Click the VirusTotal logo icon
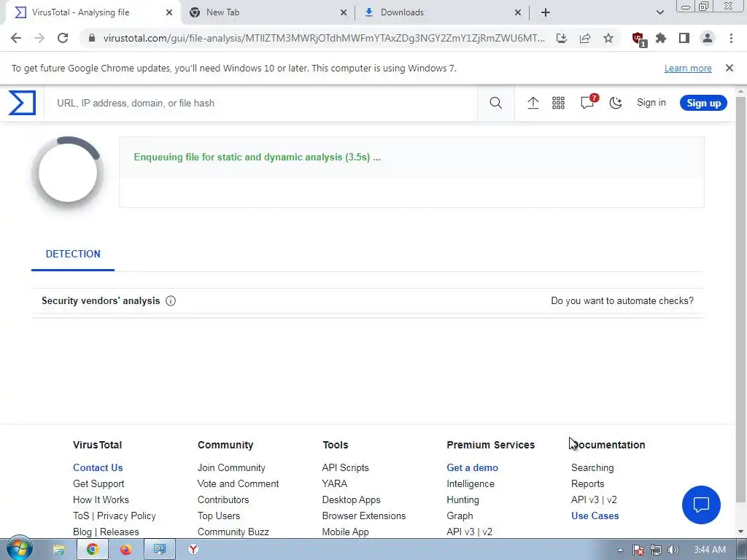Image resolution: width=747 pixels, height=560 pixels. pos(22,103)
